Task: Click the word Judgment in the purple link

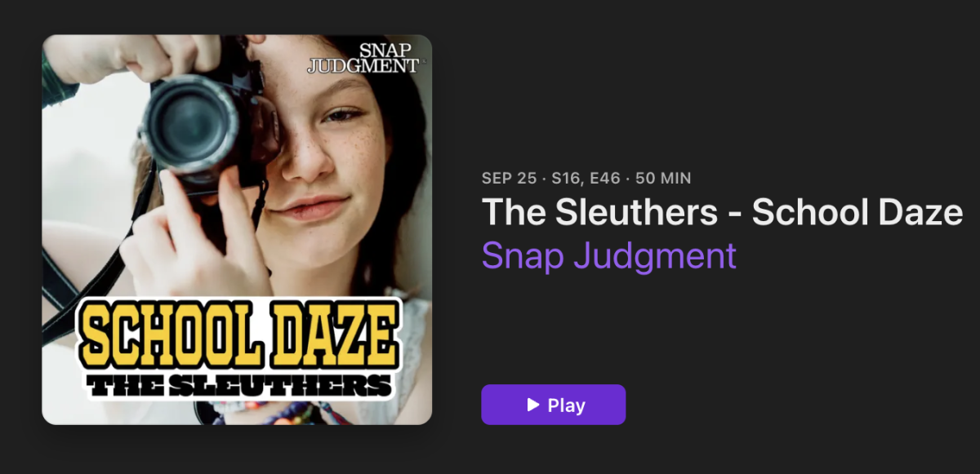Action: (x=654, y=255)
